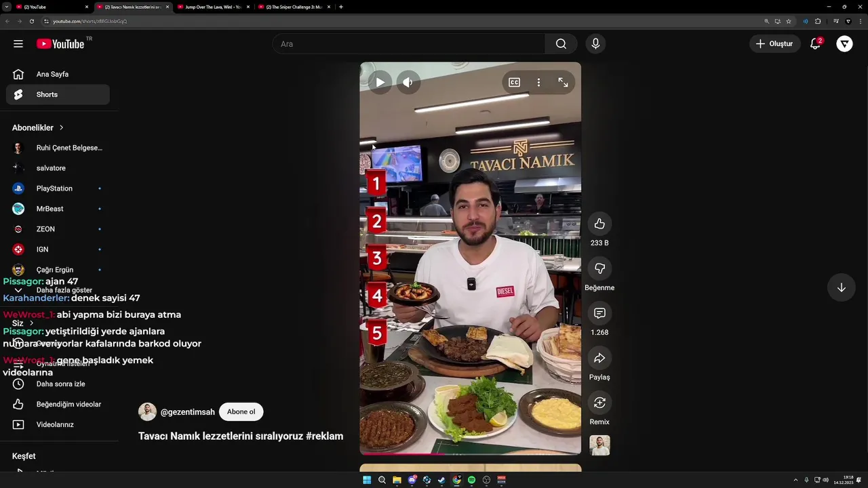Screen dimensions: 868x488
Task: Dislike the Short (Beğenme)
Action: [x=599, y=268]
